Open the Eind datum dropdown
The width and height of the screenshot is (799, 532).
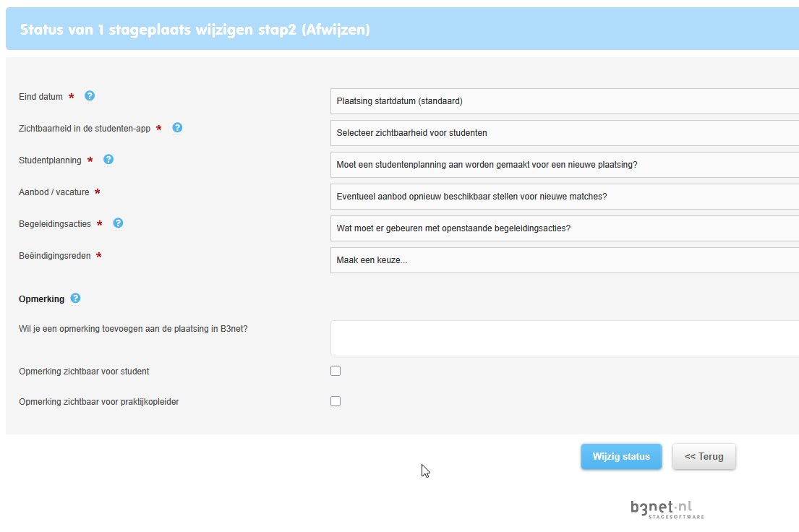pos(565,101)
